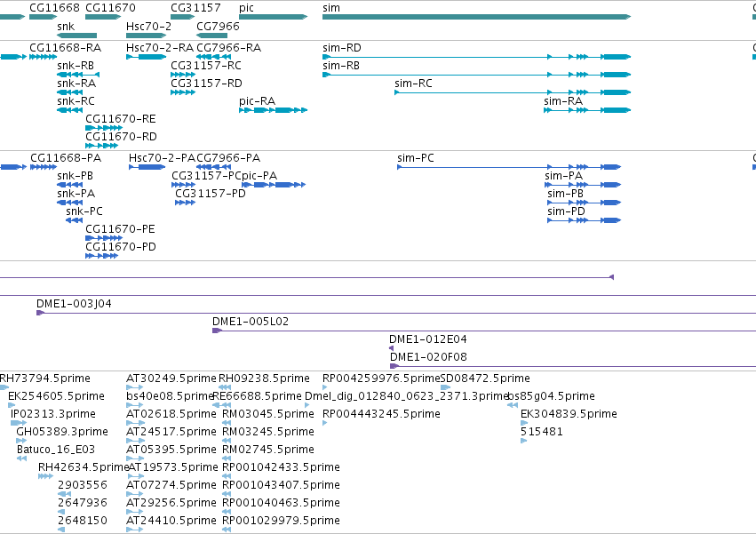This screenshot has width=756, height=534.
Task: Select transcript snk-RC
Action: (69, 110)
